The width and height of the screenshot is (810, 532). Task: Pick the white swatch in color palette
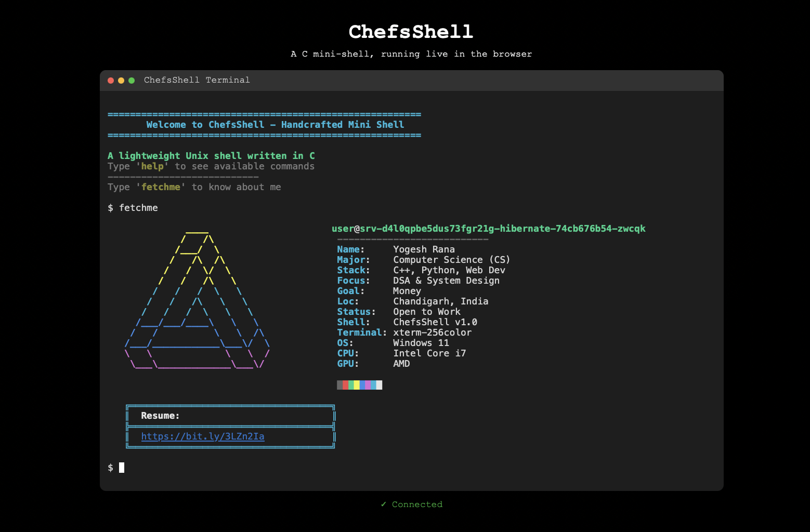380,385
